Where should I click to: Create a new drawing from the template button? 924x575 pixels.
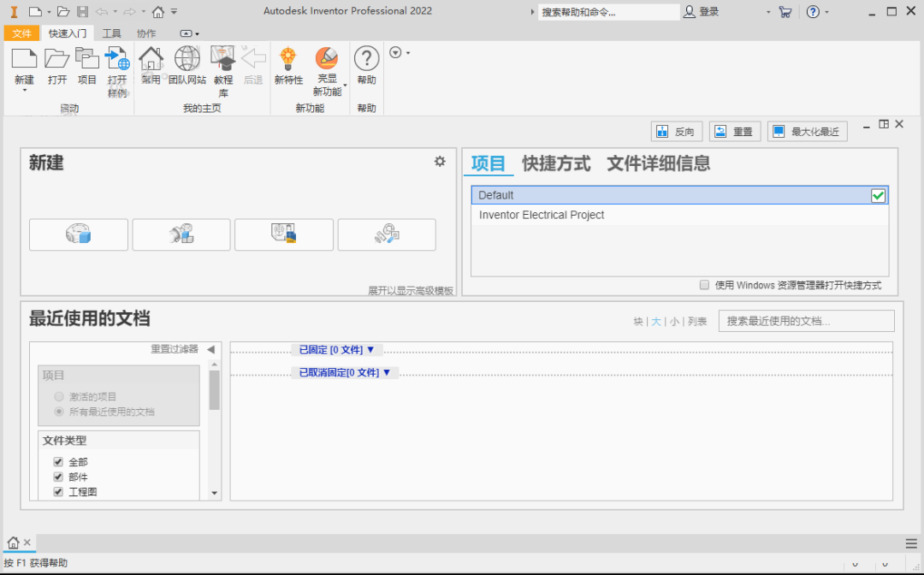(284, 234)
